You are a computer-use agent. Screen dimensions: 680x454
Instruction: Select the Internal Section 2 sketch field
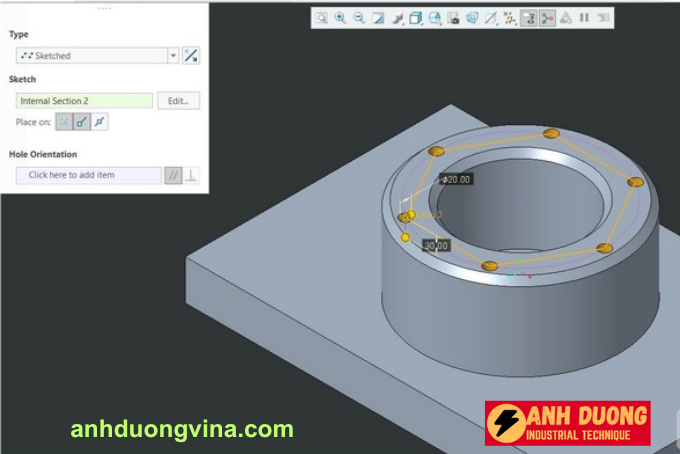(84, 101)
